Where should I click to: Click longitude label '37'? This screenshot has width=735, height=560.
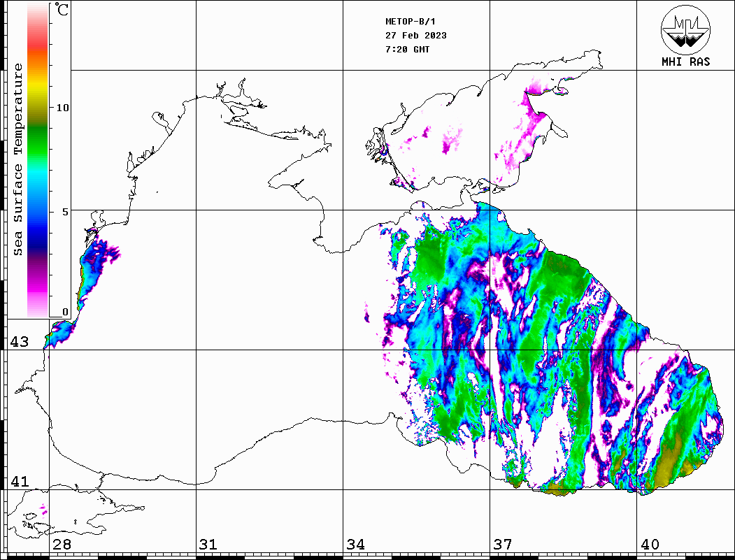503,545
